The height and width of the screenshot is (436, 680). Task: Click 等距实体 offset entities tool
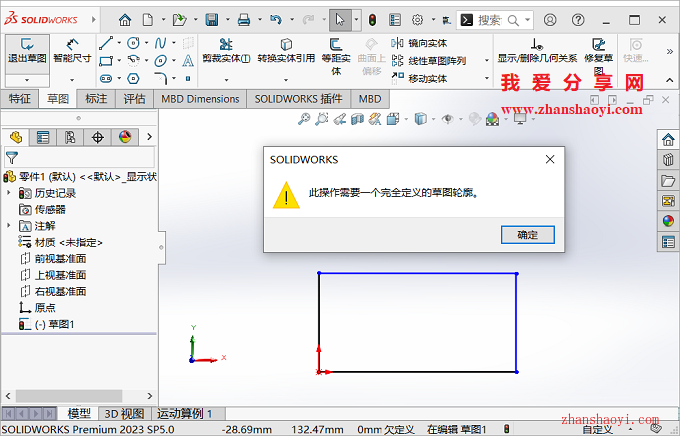pyautogui.click(x=336, y=56)
